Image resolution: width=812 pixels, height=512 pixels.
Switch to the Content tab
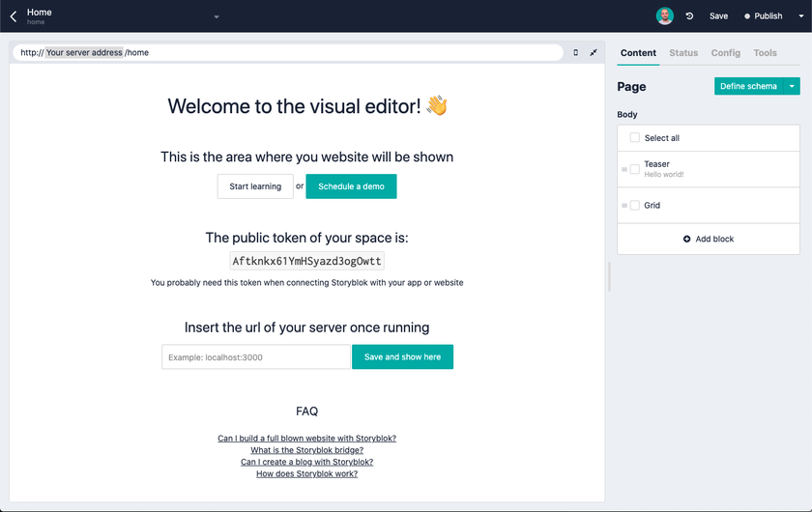[638, 53]
